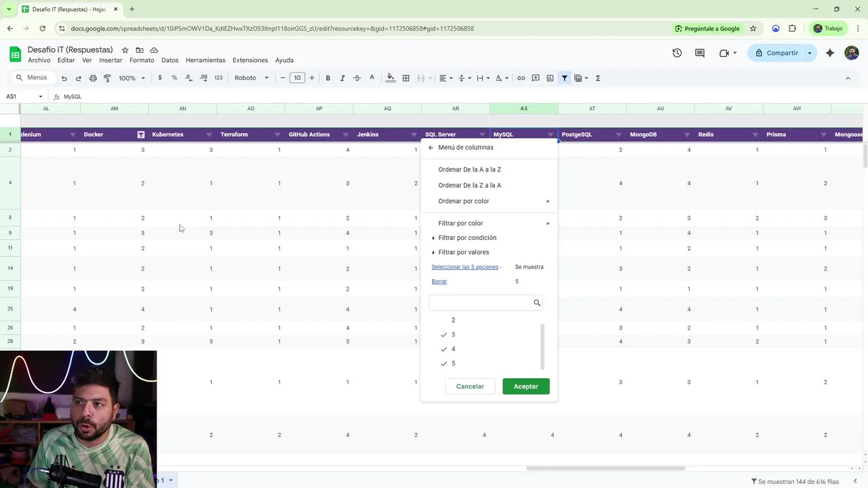Image resolution: width=868 pixels, height=488 pixels.
Task: Open the Insertar menu
Action: click(111, 60)
